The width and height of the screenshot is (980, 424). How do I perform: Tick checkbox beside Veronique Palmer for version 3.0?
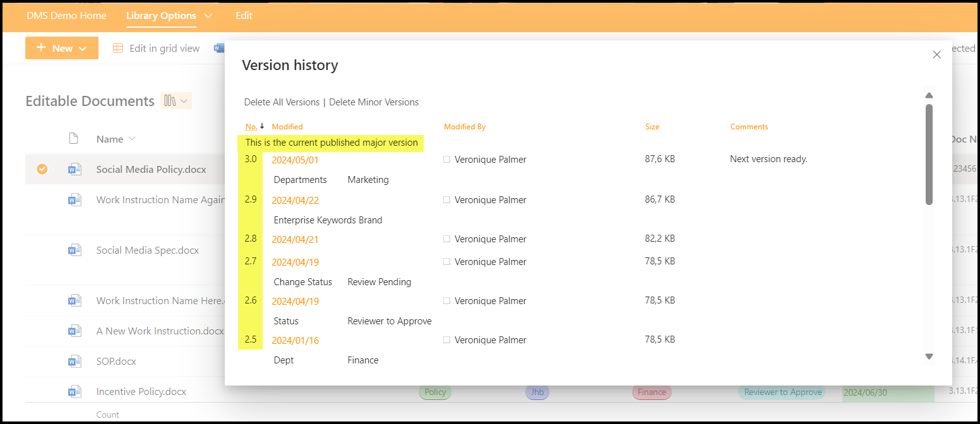[446, 160]
